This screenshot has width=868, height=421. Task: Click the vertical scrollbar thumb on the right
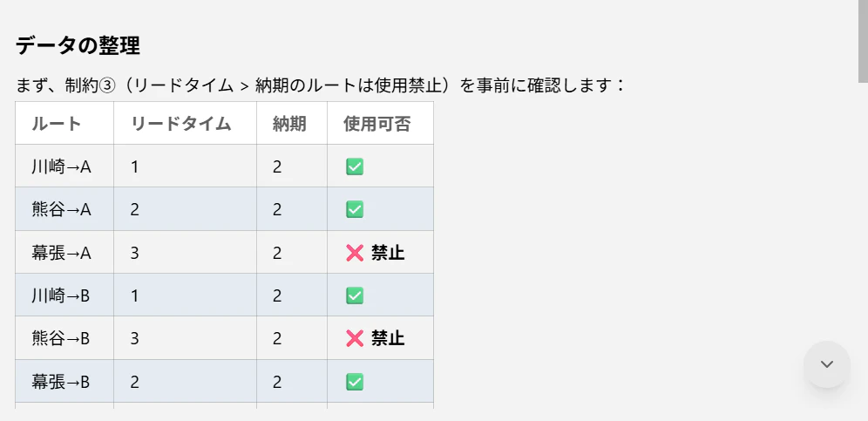(863, 42)
